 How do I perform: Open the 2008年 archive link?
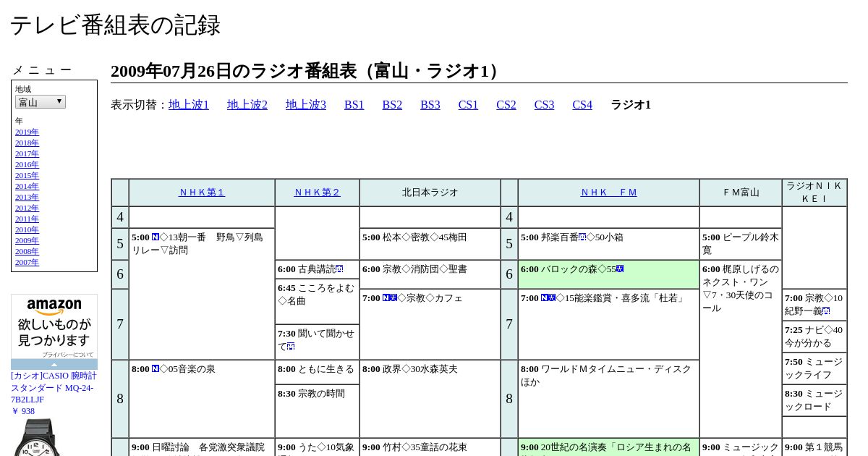tap(27, 252)
